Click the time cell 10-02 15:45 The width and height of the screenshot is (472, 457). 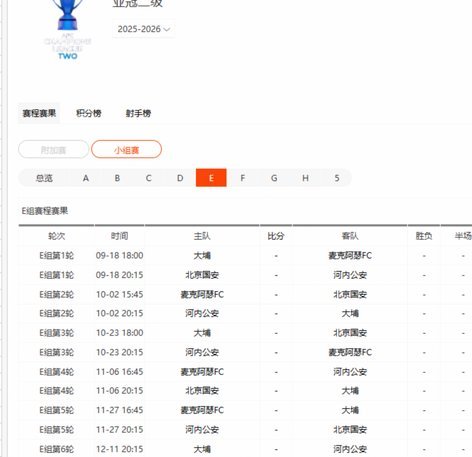119,294
